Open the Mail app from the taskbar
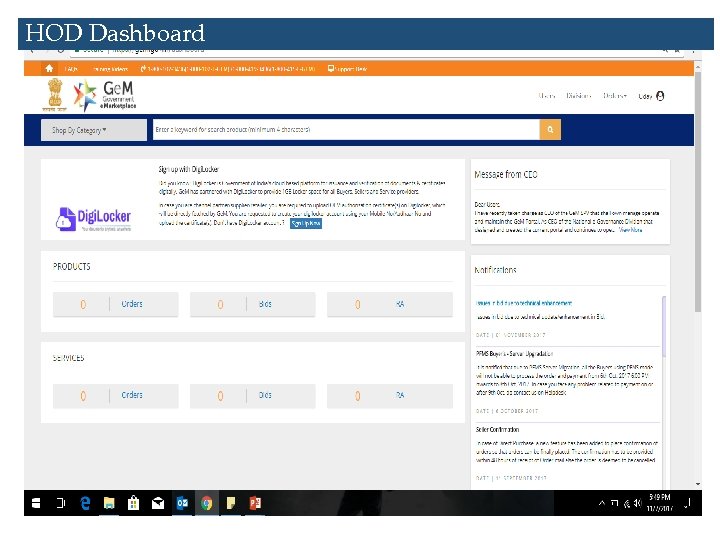The width and height of the screenshot is (720, 540). (158, 503)
